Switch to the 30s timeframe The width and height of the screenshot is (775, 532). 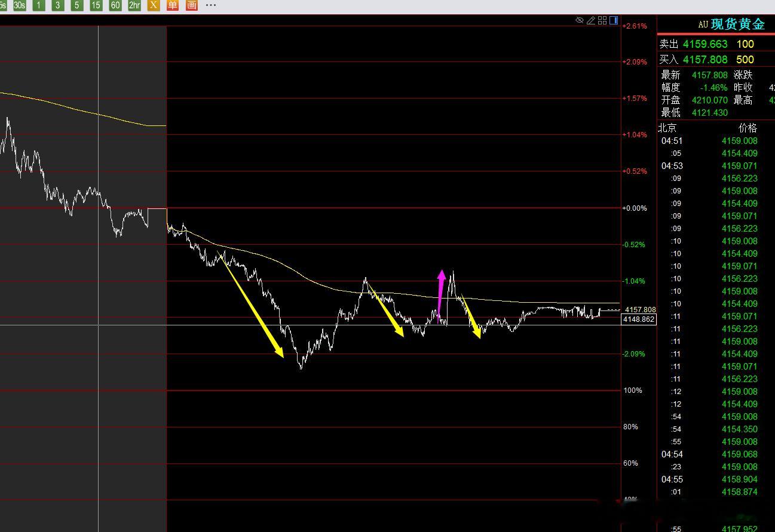point(19,5)
